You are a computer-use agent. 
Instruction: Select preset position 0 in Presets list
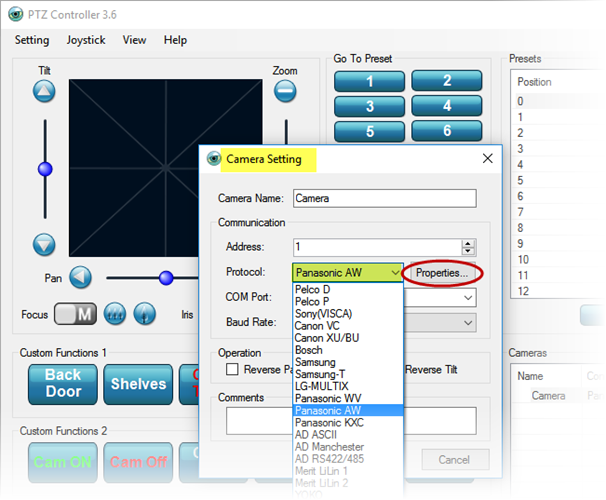click(560, 101)
